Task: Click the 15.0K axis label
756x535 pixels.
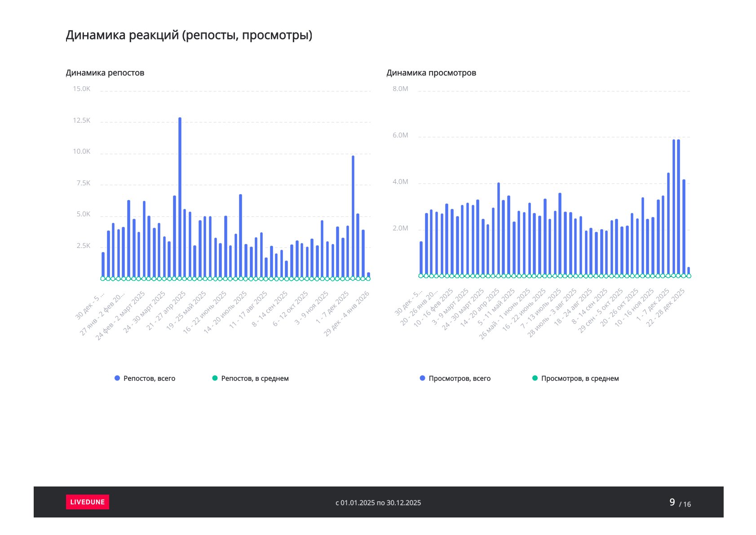Action: [82, 89]
